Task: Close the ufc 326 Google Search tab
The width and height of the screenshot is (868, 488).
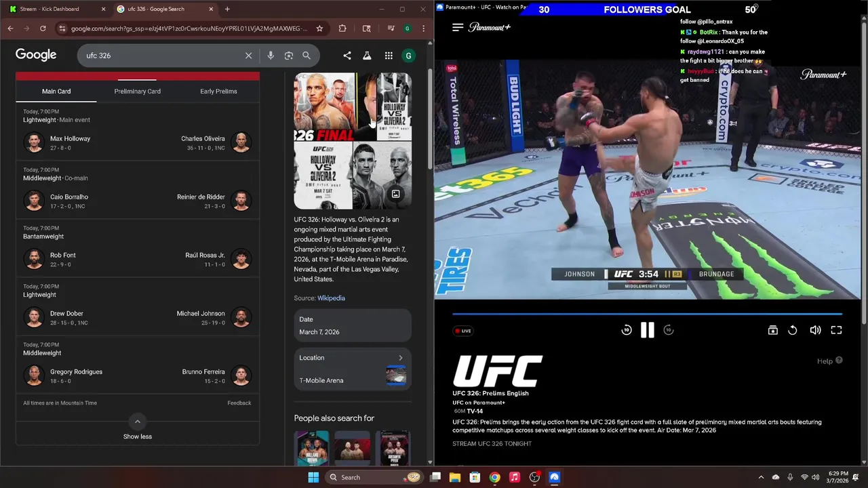Action: coord(211,9)
